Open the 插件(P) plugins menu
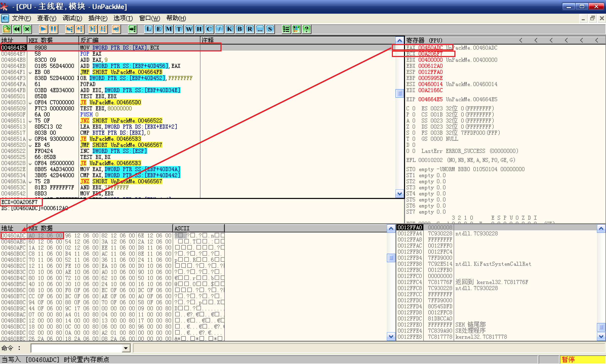This screenshot has width=606, height=364. coord(98,18)
